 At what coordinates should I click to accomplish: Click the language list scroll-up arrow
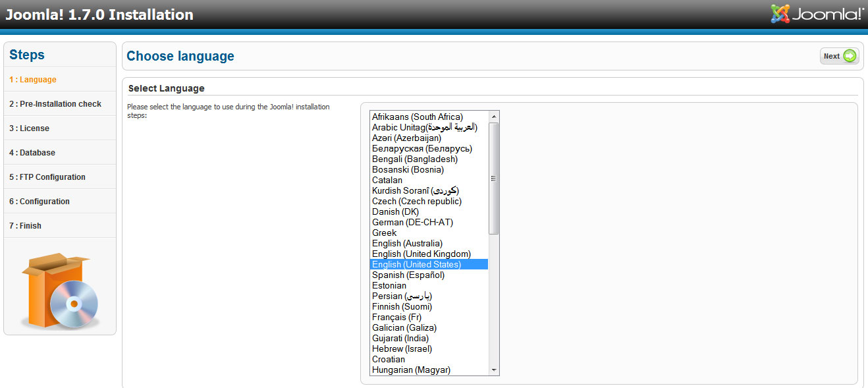tap(494, 117)
